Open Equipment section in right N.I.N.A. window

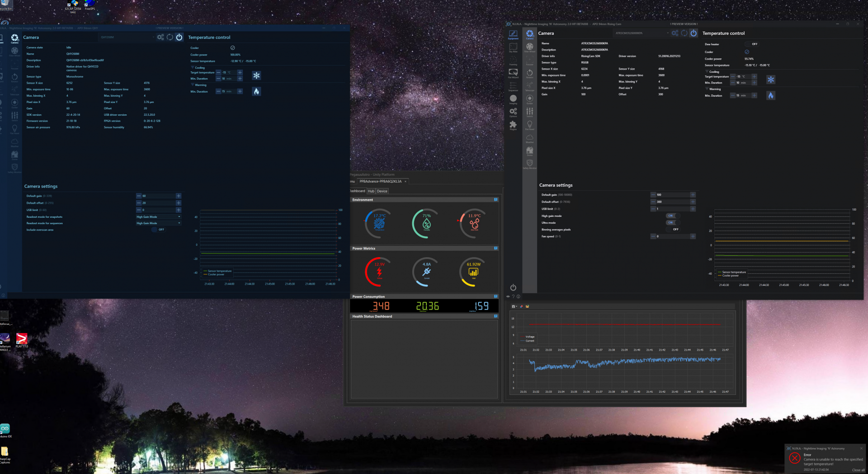513,34
